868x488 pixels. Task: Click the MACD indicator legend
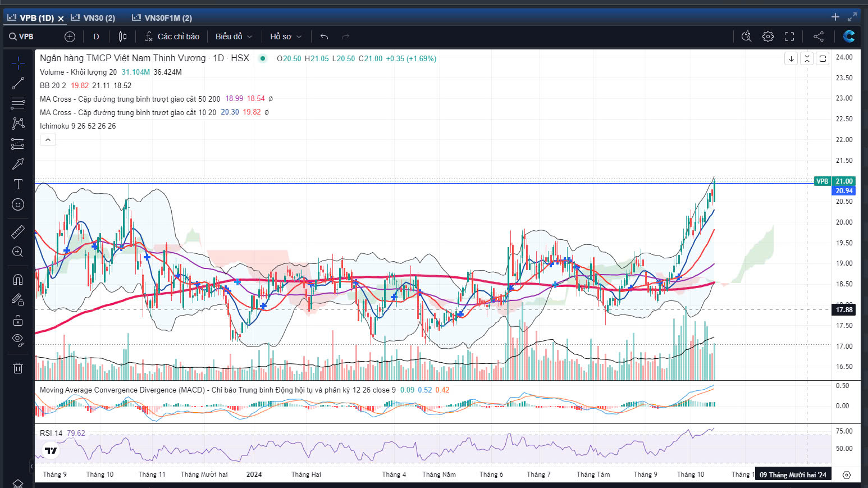[x=218, y=390]
